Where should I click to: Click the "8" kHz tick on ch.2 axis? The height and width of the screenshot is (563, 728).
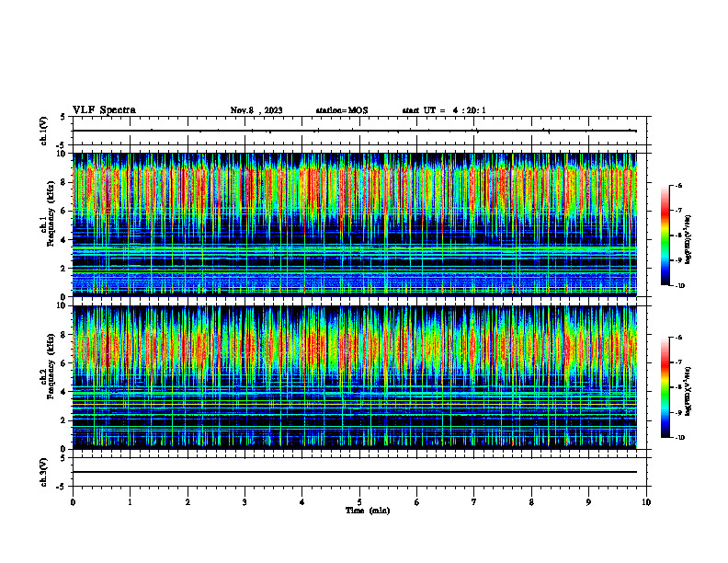coord(64,335)
